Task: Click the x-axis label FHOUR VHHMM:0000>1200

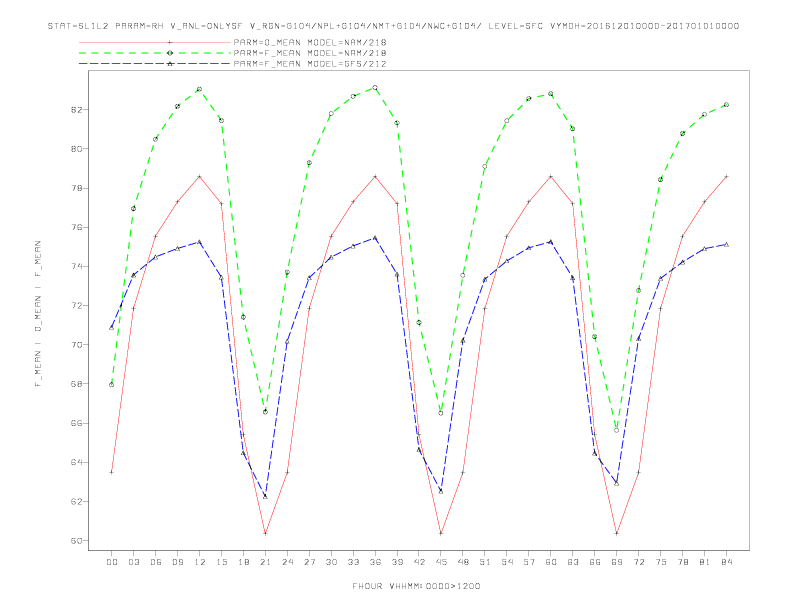Action: pyautogui.click(x=416, y=586)
